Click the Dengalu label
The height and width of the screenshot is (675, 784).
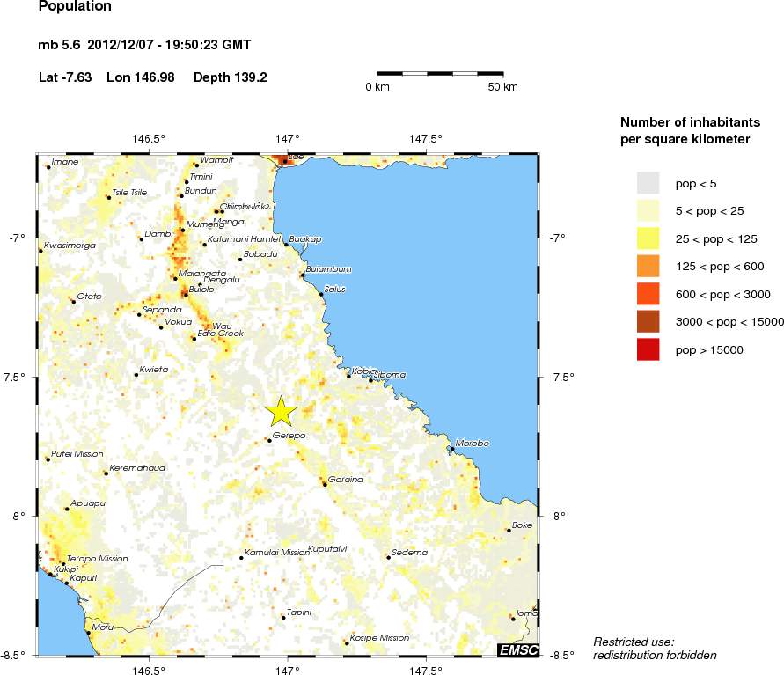222,280
